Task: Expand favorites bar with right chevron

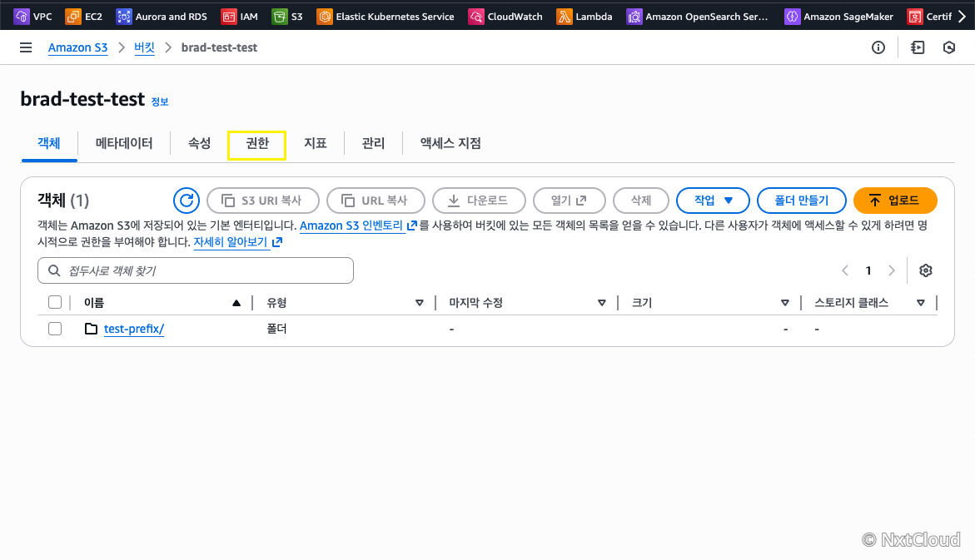Action: 962,16
